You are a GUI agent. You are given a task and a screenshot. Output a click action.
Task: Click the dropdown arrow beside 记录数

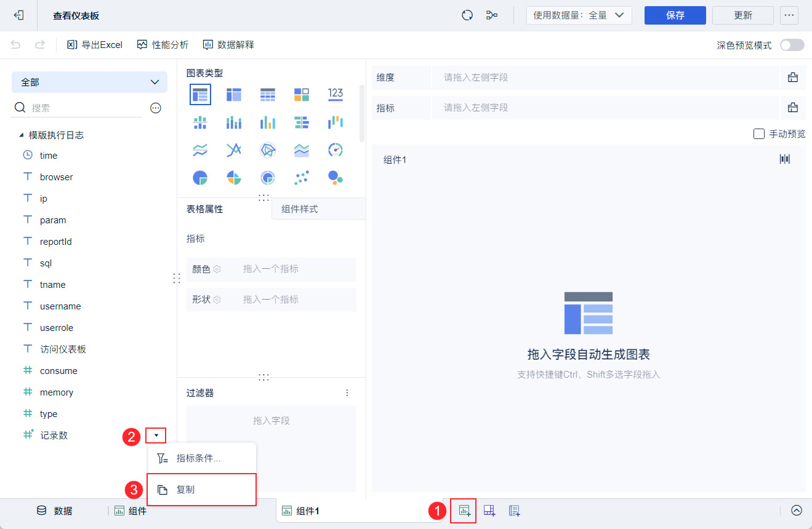tap(156, 436)
